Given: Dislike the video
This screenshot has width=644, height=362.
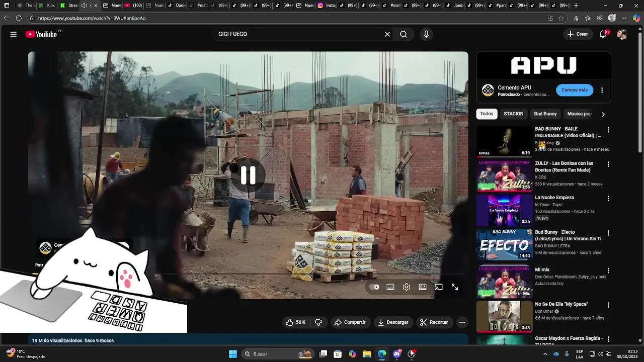Looking at the screenshot, I should click(x=318, y=322).
